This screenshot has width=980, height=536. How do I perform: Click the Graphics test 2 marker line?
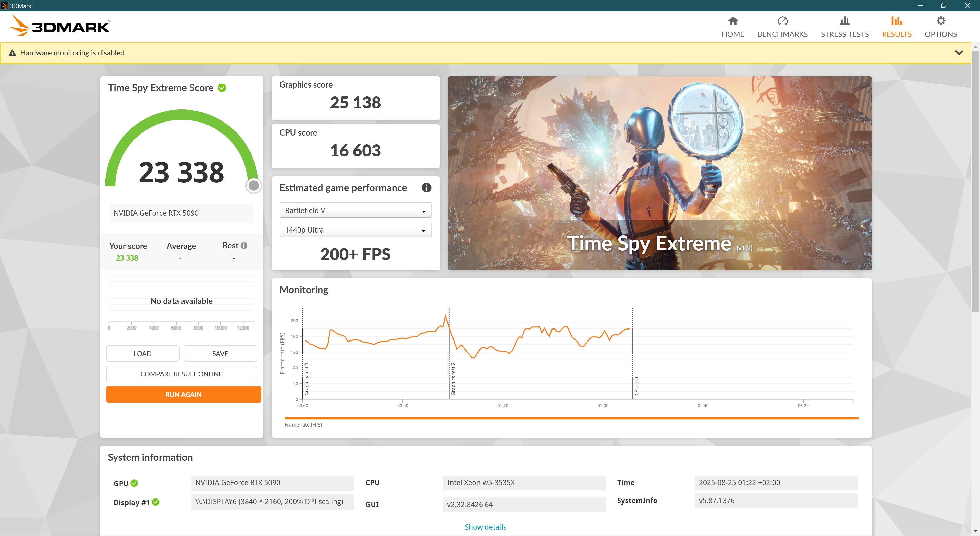(x=449, y=354)
